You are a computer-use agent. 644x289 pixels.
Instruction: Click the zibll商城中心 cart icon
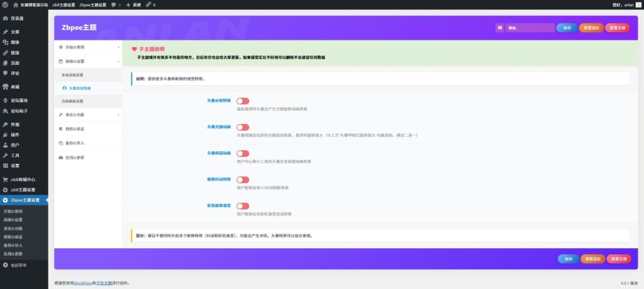tap(5, 179)
